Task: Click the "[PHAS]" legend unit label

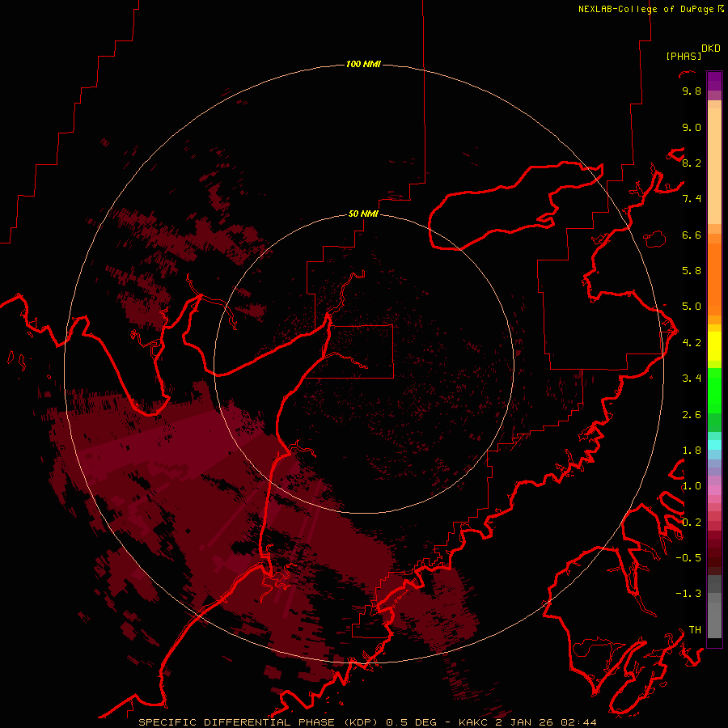Action: click(684, 56)
